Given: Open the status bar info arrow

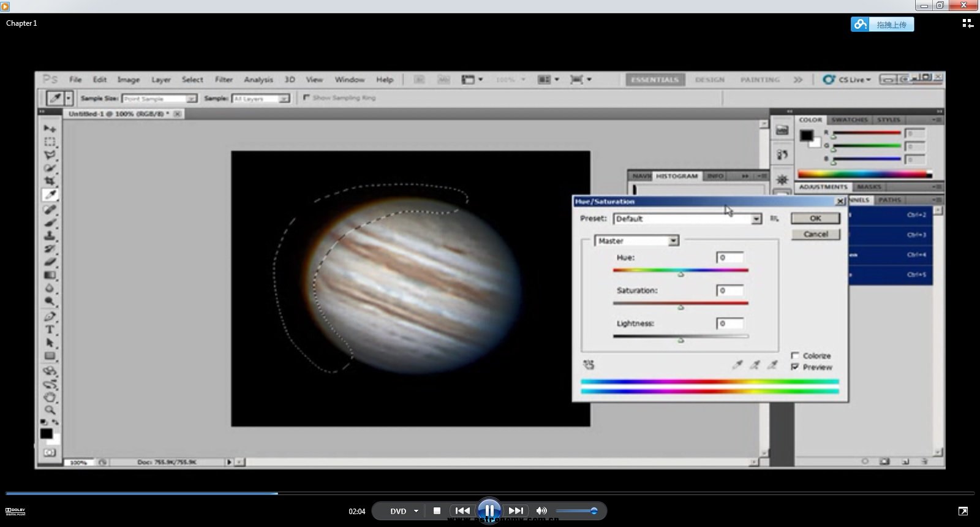Looking at the screenshot, I should tap(229, 462).
